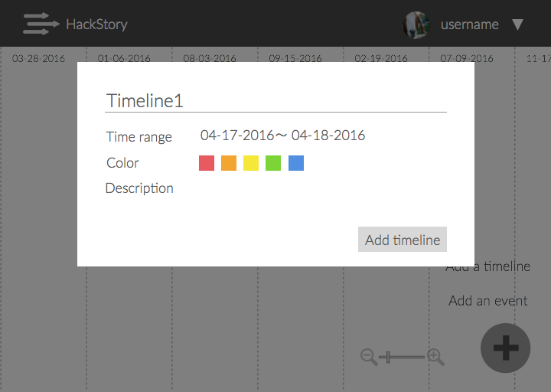Pick the red color swatch
The height and width of the screenshot is (392, 551).
tap(206, 163)
